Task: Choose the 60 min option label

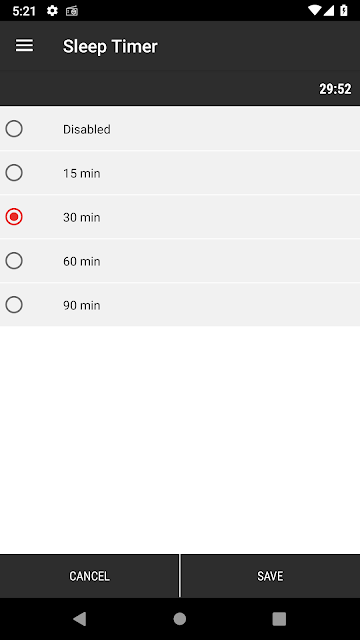Action: coord(82,261)
